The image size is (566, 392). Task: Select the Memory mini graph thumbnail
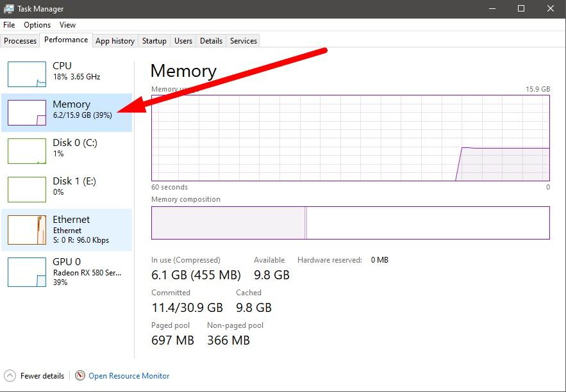(x=27, y=113)
